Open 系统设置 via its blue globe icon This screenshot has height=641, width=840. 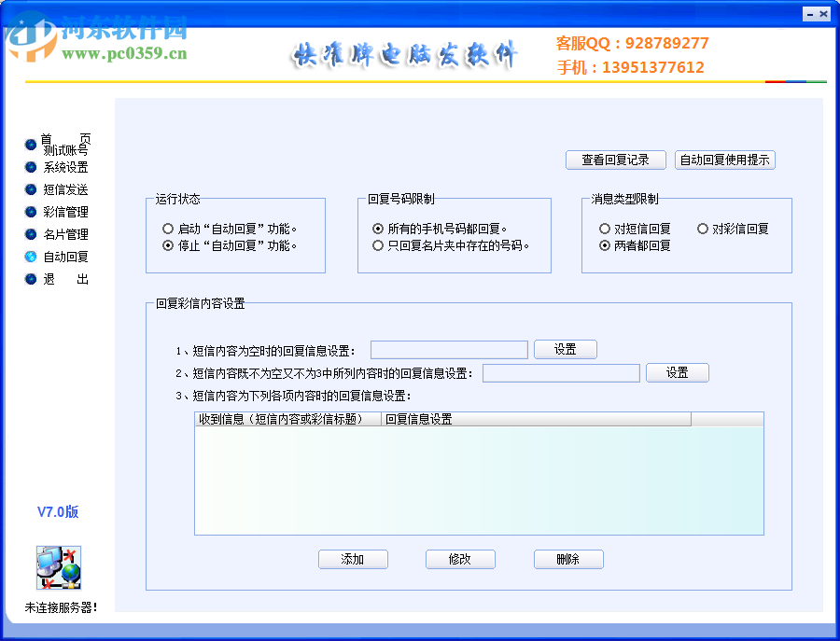click(31, 167)
